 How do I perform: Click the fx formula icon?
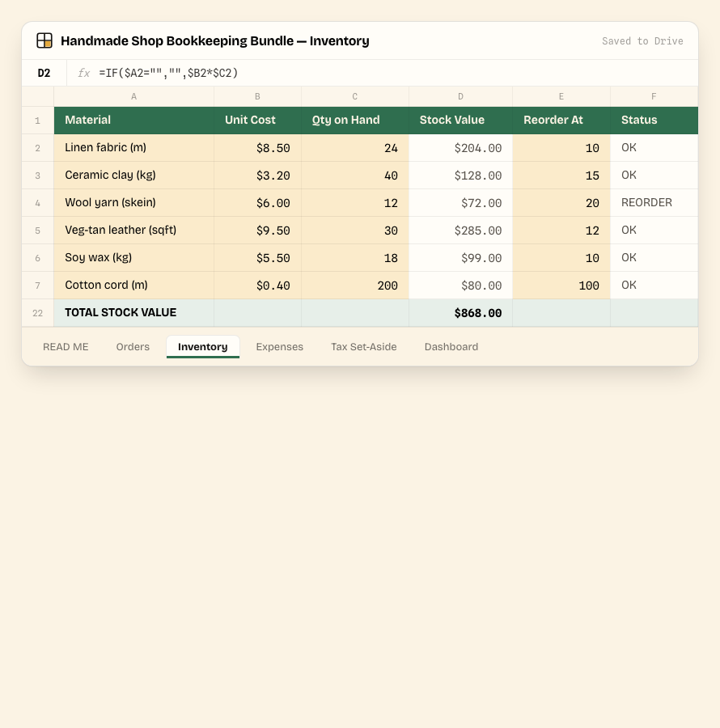coord(83,73)
